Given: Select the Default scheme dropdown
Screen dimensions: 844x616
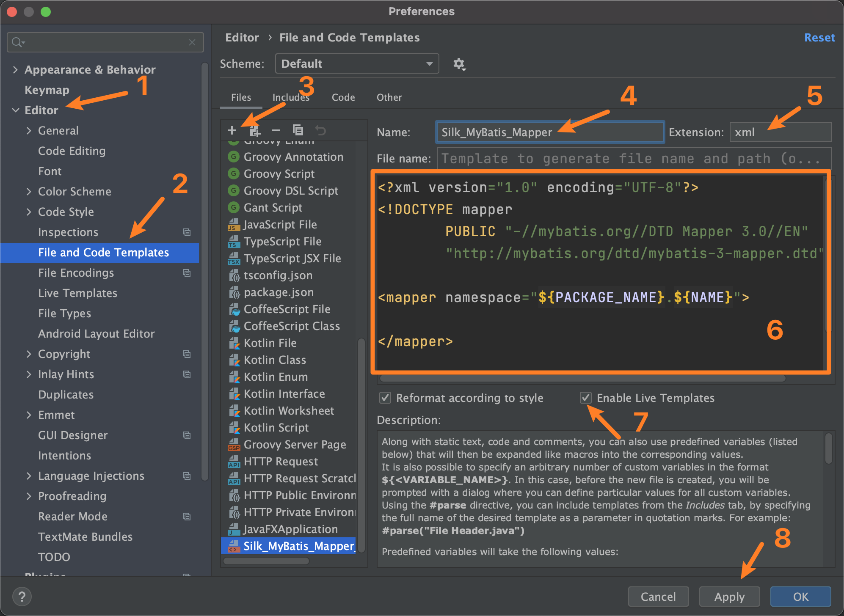Looking at the screenshot, I should coord(354,63).
